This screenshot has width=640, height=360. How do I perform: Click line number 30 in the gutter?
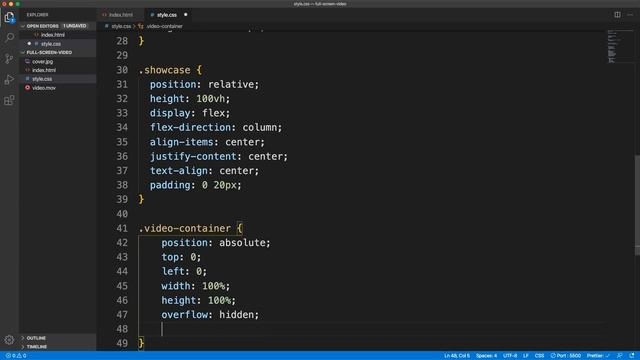point(122,70)
